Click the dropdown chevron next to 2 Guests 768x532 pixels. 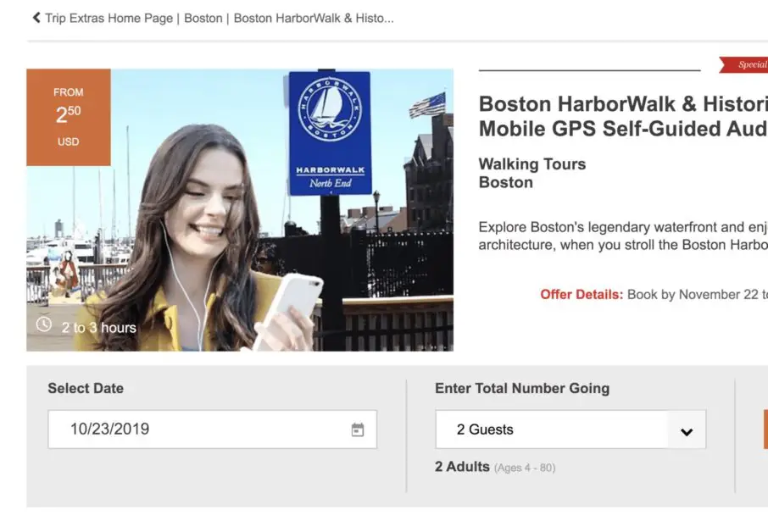(x=687, y=429)
